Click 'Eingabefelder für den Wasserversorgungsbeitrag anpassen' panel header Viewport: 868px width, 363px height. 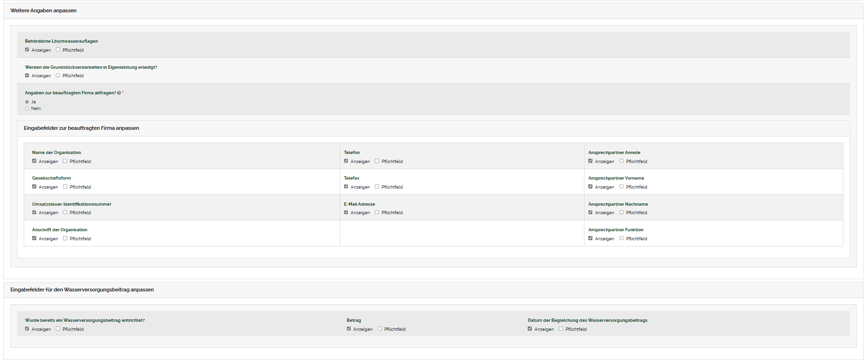point(82,290)
